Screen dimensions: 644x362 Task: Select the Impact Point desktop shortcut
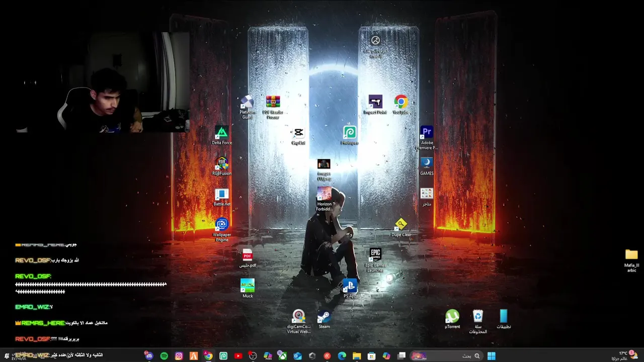[x=375, y=105]
